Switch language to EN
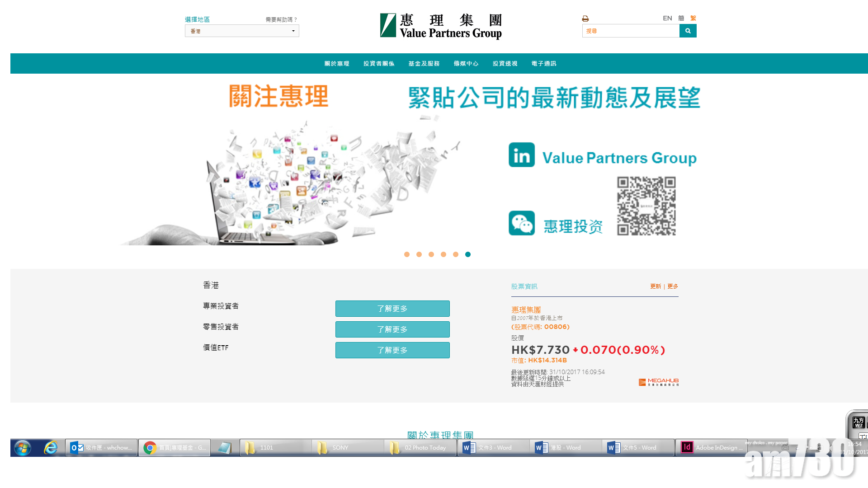Viewport: 868px width, 488px height. tap(667, 18)
